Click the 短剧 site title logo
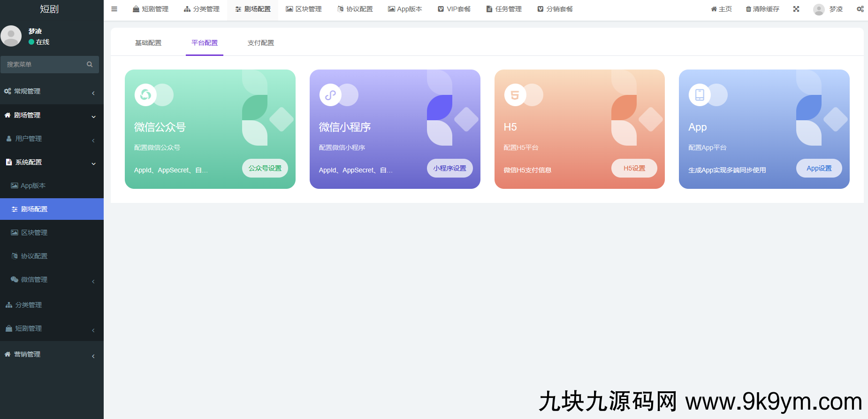868x419 pixels. (x=49, y=9)
